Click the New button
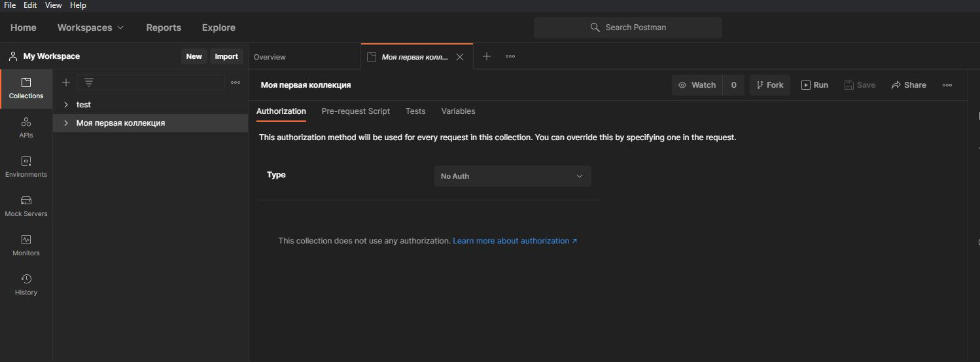Screen dimensions: 980x362 pyautogui.click(x=194, y=56)
